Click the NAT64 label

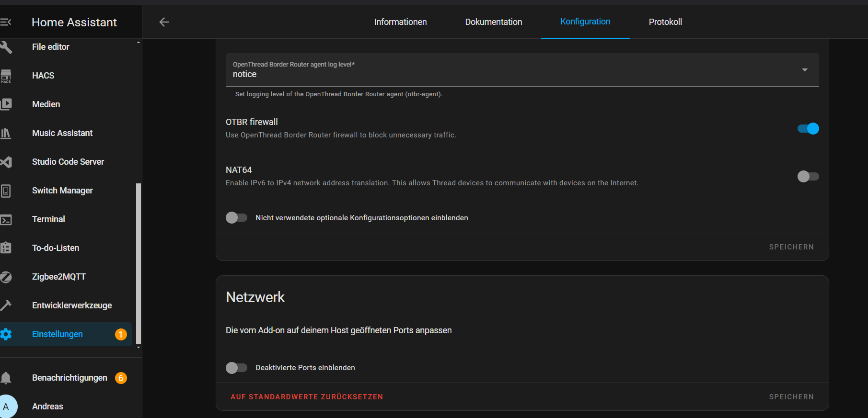click(x=239, y=170)
